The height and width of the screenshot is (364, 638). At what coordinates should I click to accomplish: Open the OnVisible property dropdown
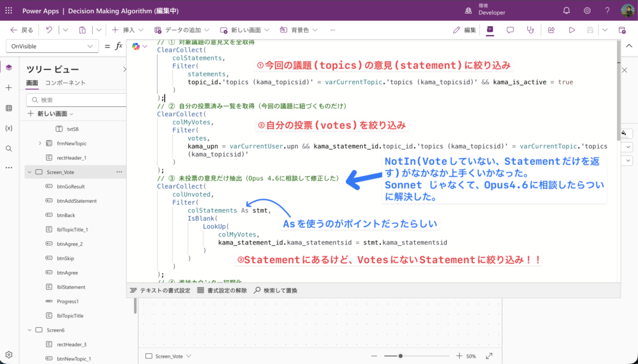coord(52,47)
